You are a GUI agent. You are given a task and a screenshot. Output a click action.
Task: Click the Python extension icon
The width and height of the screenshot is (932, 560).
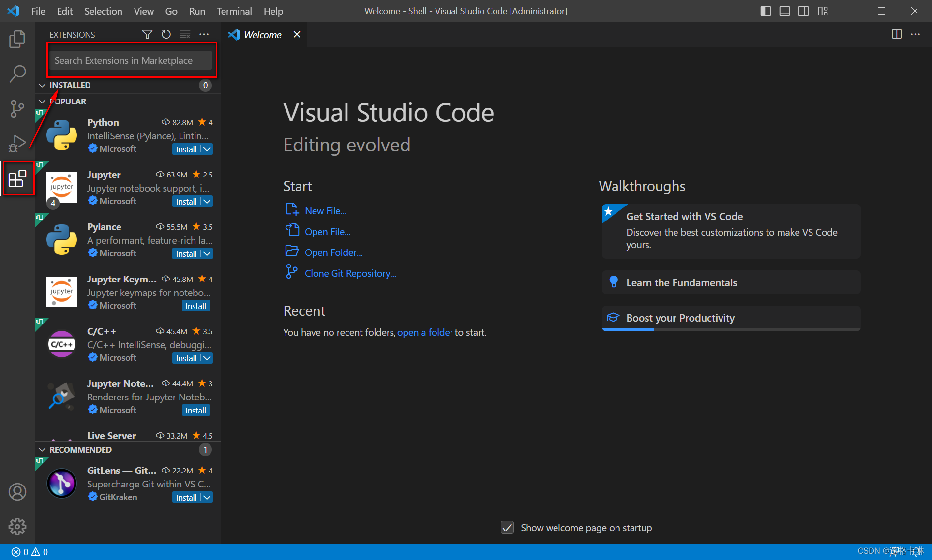pyautogui.click(x=61, y=135)
